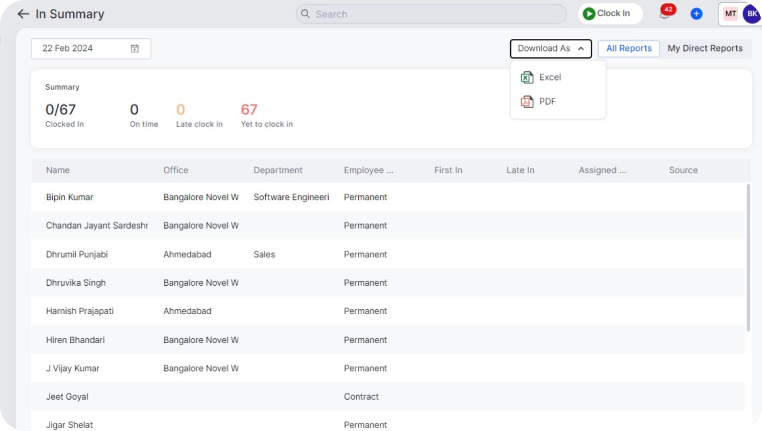Image resolution: width=762 pixels, height=431 pixels.
Task: Click Software Engineeri department cell
Action: pos(291,197)
